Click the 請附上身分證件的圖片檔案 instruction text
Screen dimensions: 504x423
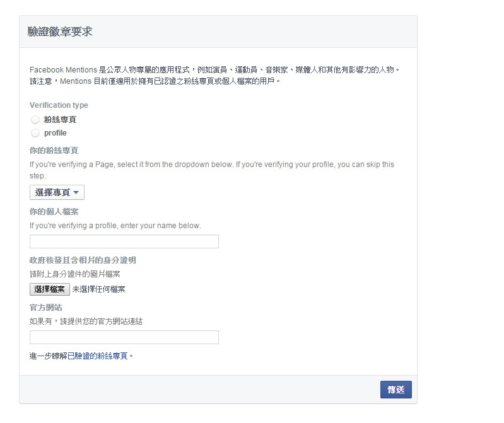tap(74, 274)
